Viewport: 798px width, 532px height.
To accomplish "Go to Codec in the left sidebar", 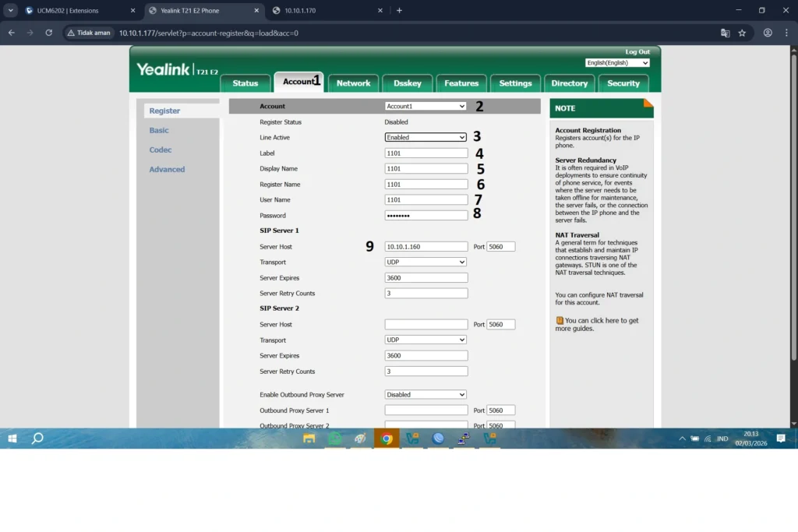I will 161,150.
